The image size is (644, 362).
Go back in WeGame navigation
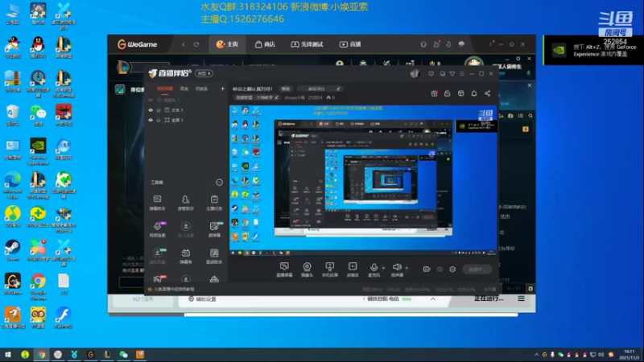tap(184, 44)
